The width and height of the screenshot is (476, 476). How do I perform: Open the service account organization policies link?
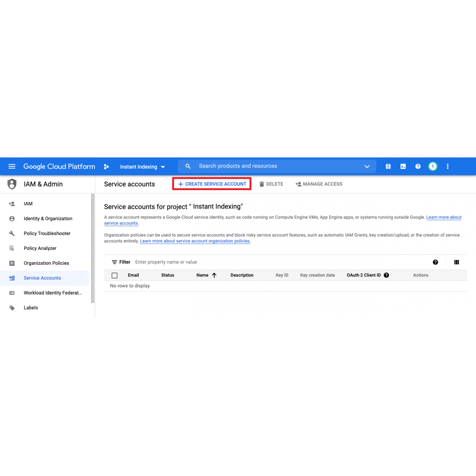tap(195, 241)
